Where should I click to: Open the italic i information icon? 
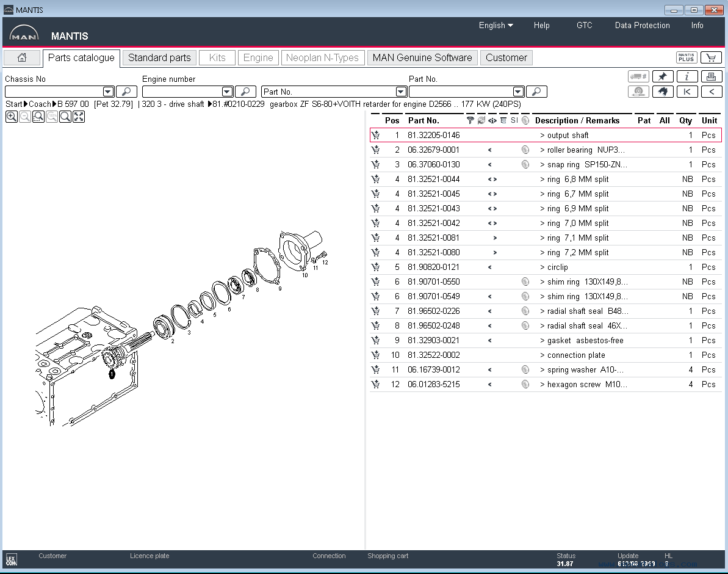[687, 77]
